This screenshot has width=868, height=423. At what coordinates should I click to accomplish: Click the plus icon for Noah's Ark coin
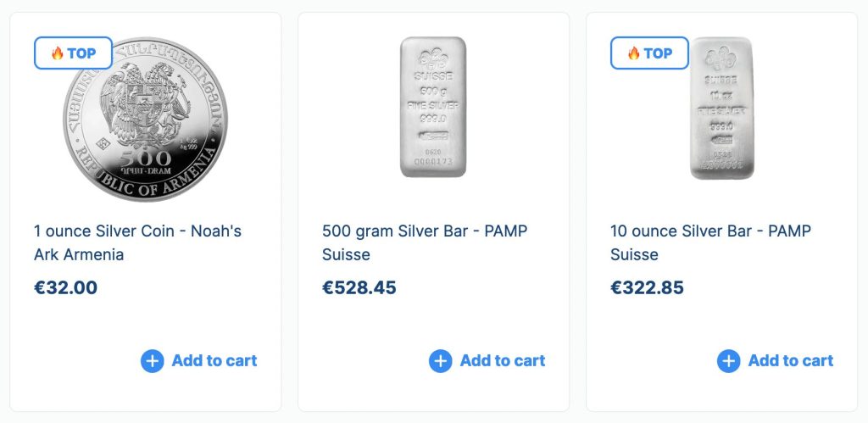152,361
